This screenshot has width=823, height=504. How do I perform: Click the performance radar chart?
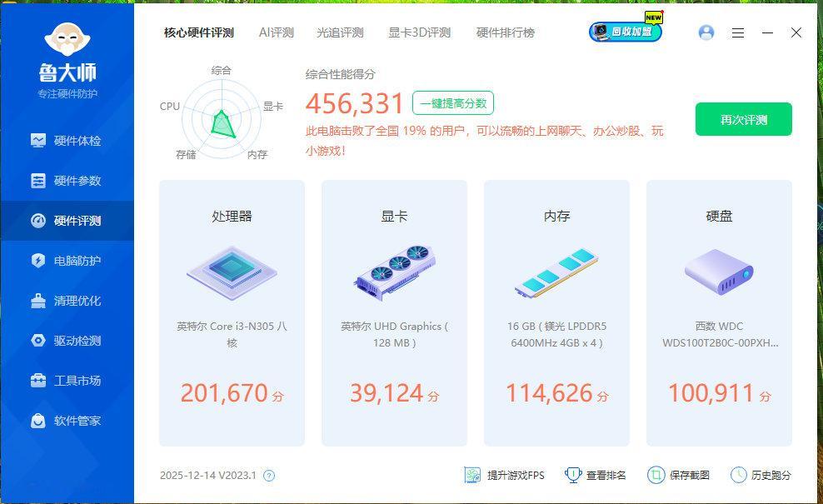coord(222,120)
